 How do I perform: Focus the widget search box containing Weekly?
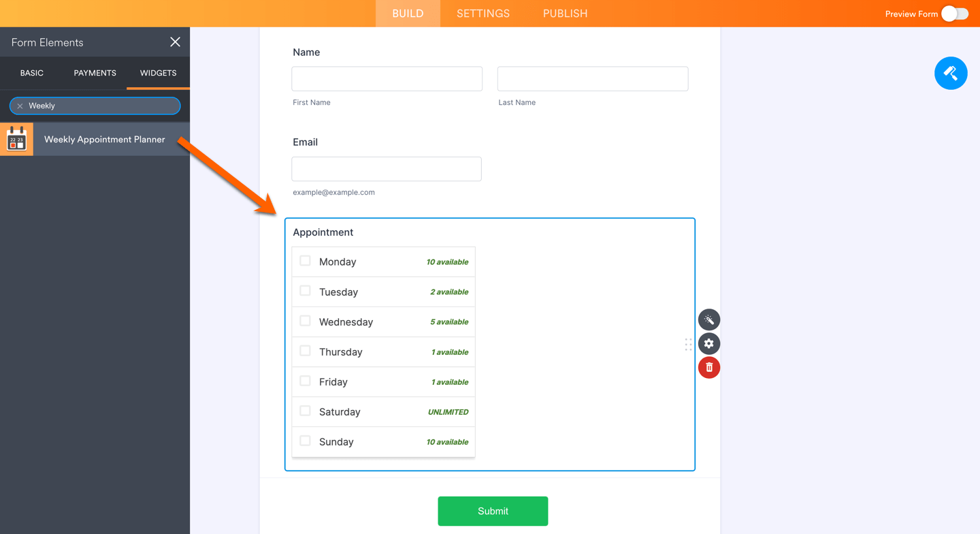pyautogui.click(x=95, y=106)
